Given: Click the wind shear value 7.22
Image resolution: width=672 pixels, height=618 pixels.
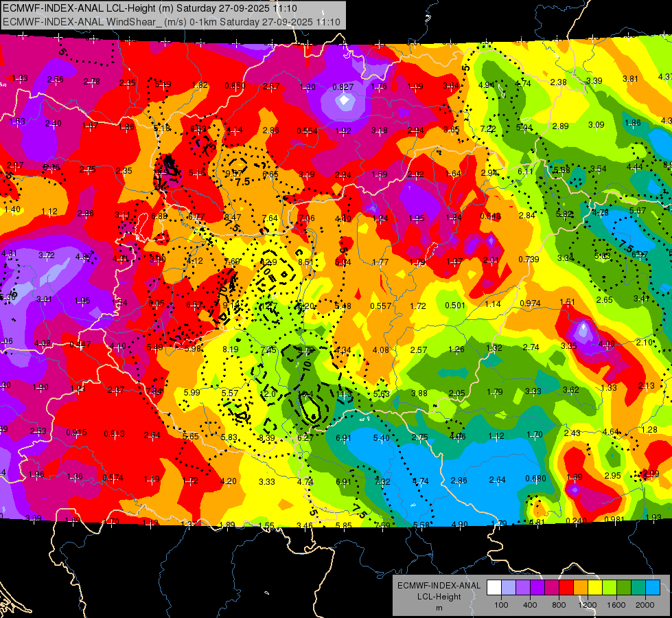Looking at the screenshot, I should point(488,128).
